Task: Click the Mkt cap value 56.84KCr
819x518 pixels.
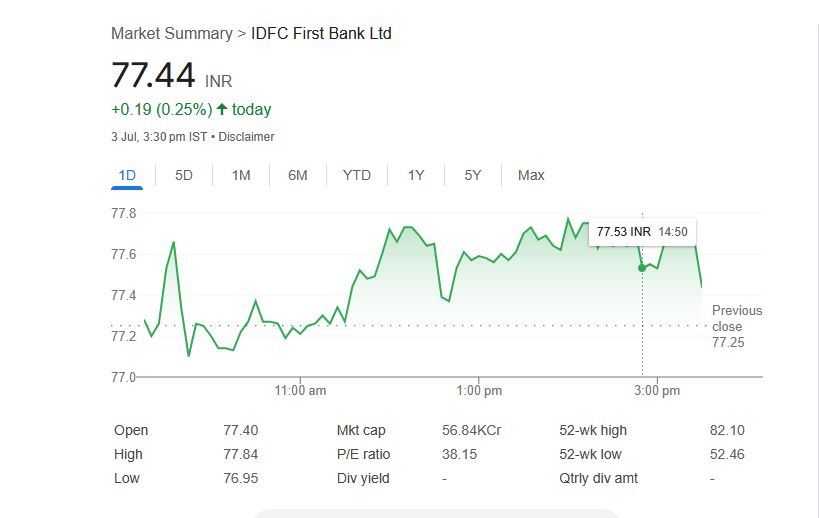Action: (x=471, y=431)
